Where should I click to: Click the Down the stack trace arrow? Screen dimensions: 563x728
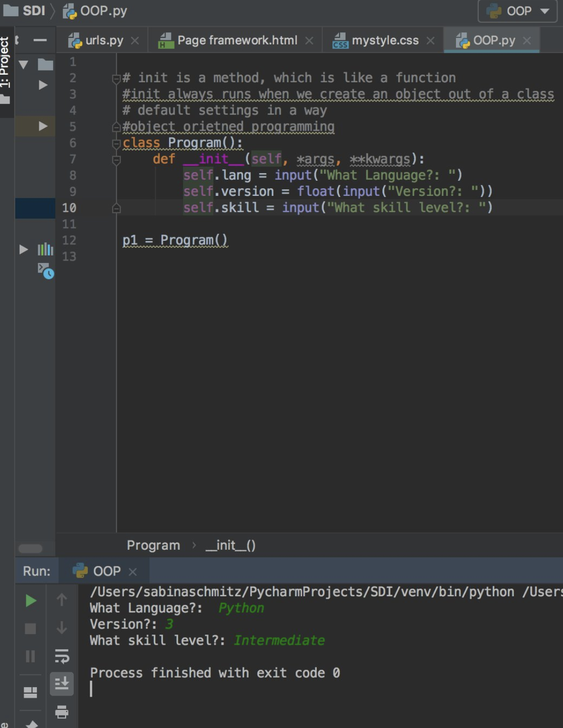click(62, 629)
